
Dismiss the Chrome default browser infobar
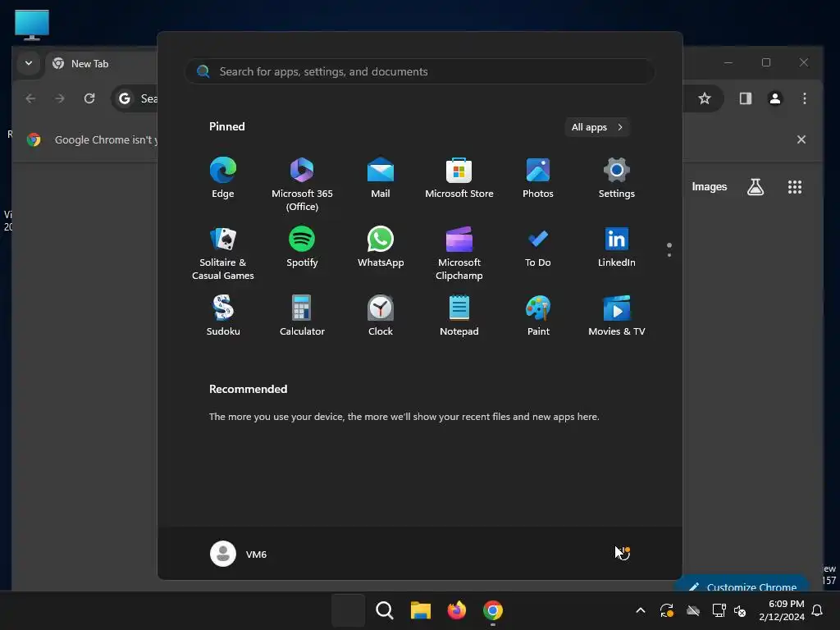(801, 139)
